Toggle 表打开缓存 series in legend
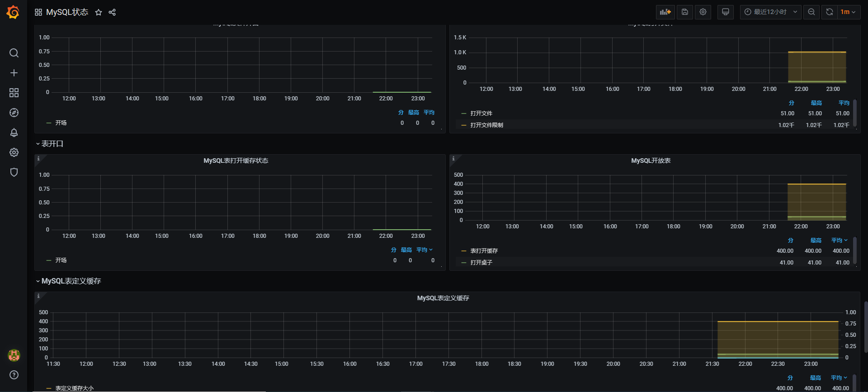 click(x=484, y=251)
